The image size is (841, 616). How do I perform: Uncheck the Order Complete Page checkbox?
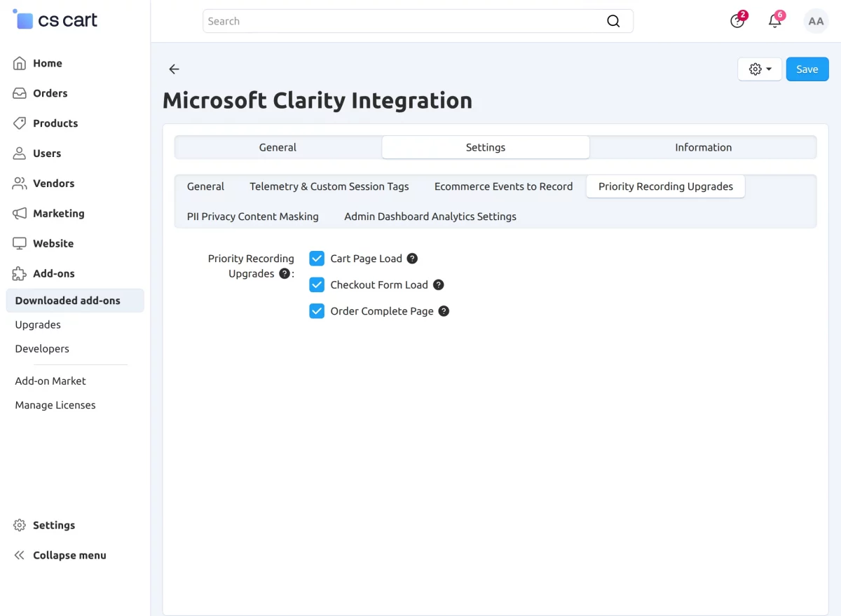click(x=317, y=311)
